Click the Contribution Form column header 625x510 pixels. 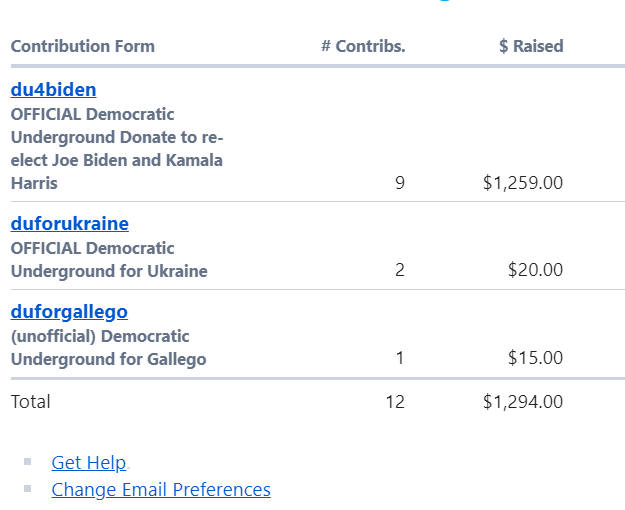(x=83, y=46)
